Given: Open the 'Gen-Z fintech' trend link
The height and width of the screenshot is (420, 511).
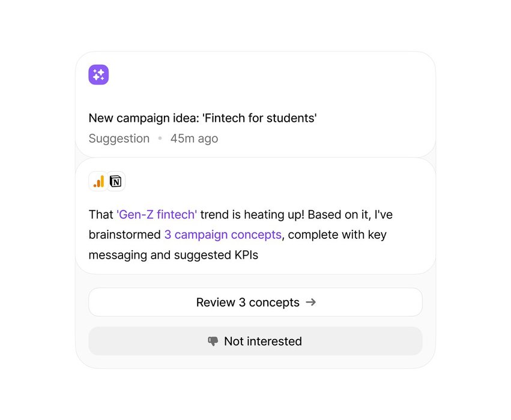Looking at the screenshot, I should 157,215.
